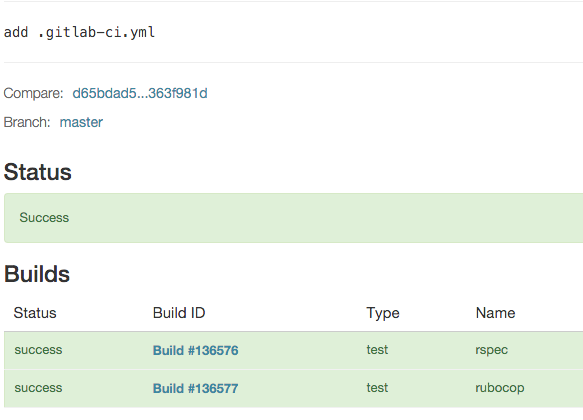Click success status in rubocop row

point(38,388)
